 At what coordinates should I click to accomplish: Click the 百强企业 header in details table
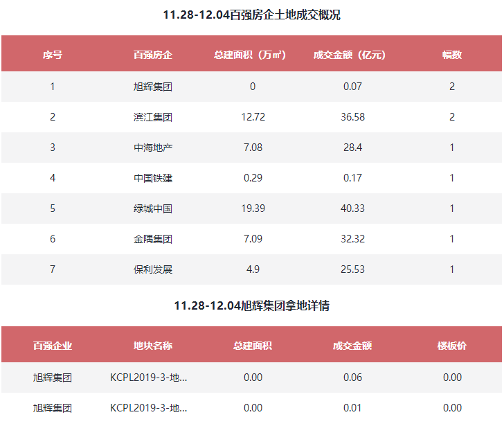53,346
